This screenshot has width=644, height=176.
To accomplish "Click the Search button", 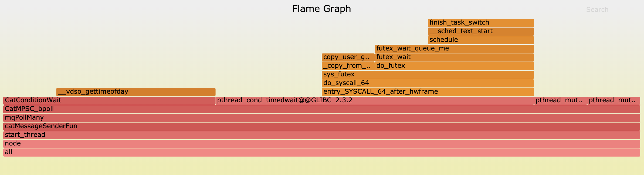I will pos(597,10).
